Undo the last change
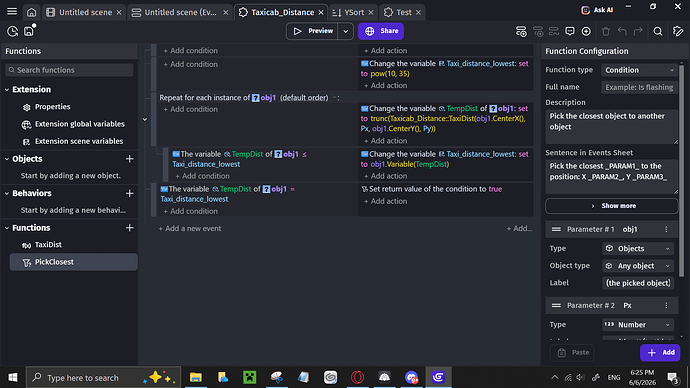Viewport: 690px width, 388px height. 622,31
